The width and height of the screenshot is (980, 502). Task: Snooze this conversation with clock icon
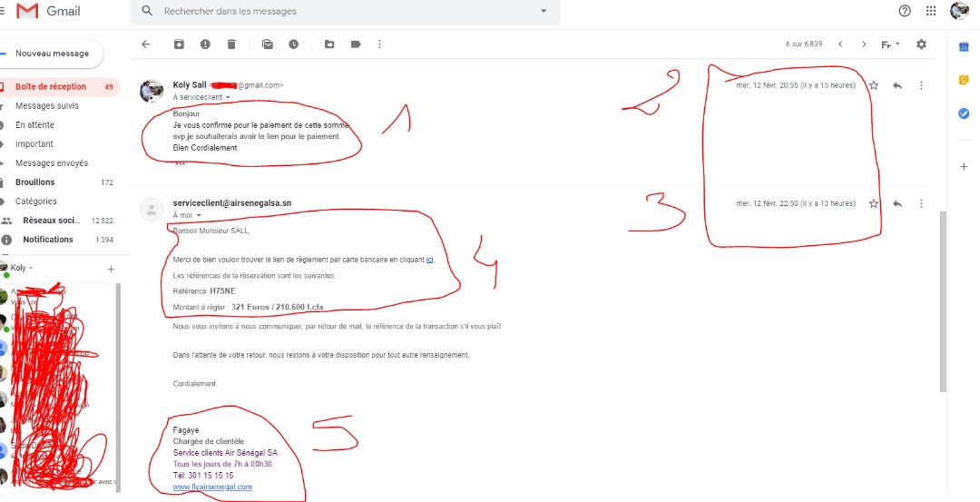(294, 44)
